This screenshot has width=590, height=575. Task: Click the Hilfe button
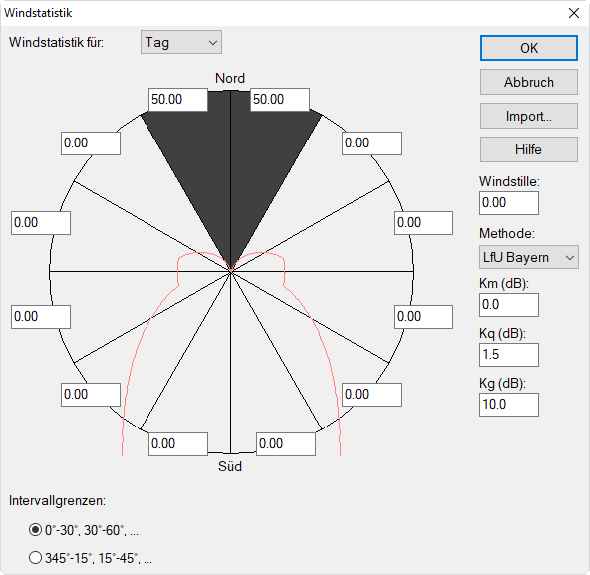click(x=528, y=149)
